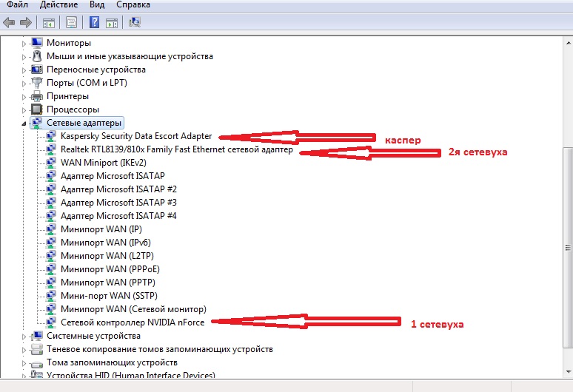
Task: Select Минипорт WAN (PPTP) entry
Action: pos(108,283)
